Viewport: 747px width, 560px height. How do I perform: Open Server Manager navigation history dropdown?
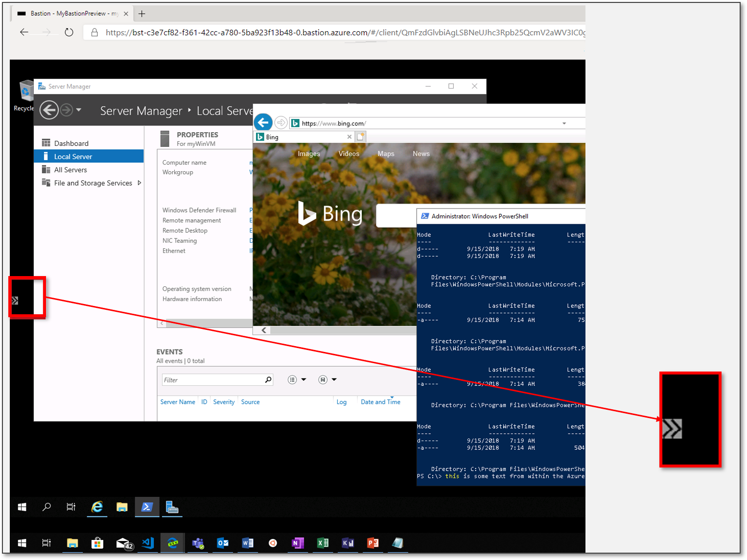click(x=79, y=110)
